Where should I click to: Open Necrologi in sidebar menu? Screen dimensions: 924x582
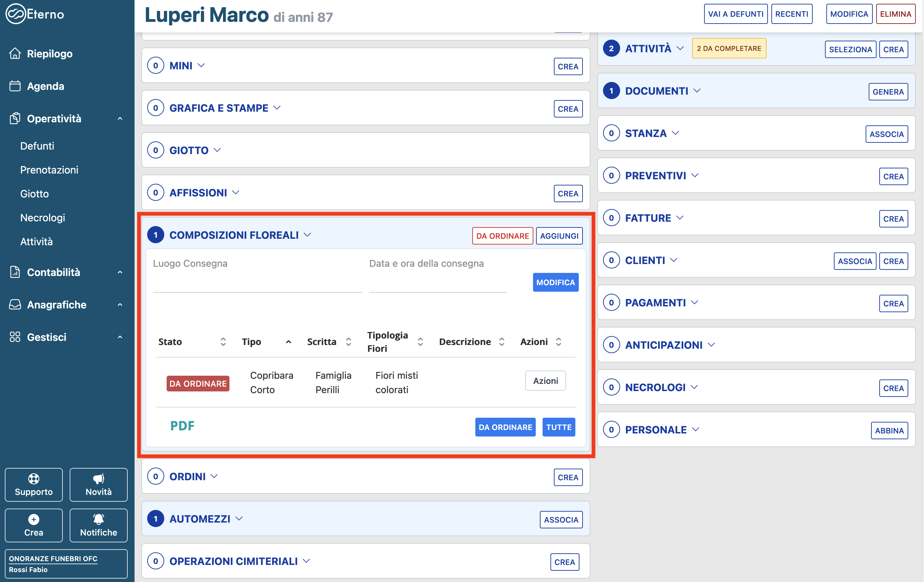(x=43, y=218)
